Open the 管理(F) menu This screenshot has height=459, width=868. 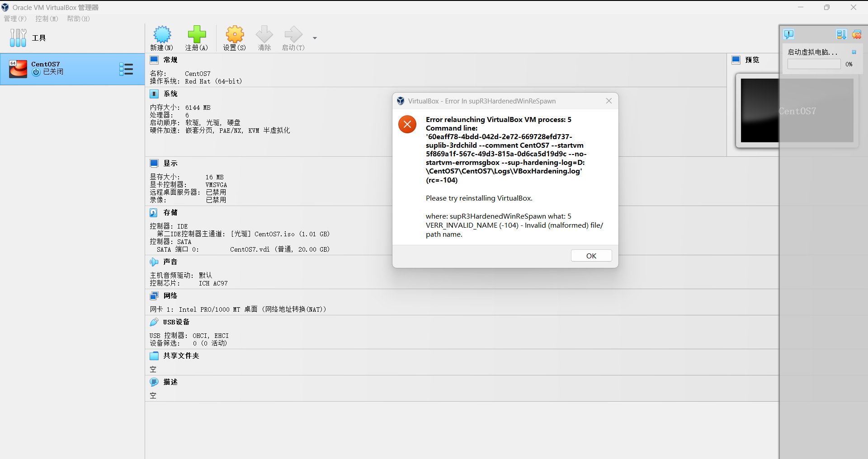[15, 19]
